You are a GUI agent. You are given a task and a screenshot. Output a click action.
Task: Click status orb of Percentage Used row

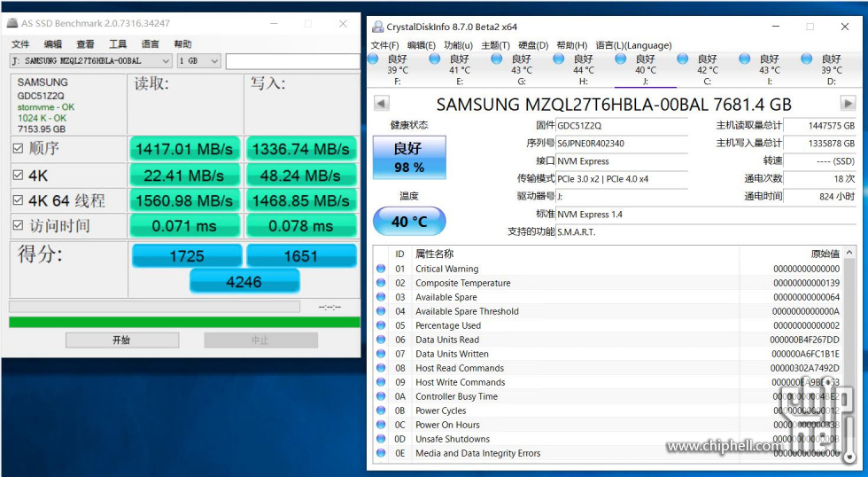tap(381, 325)
